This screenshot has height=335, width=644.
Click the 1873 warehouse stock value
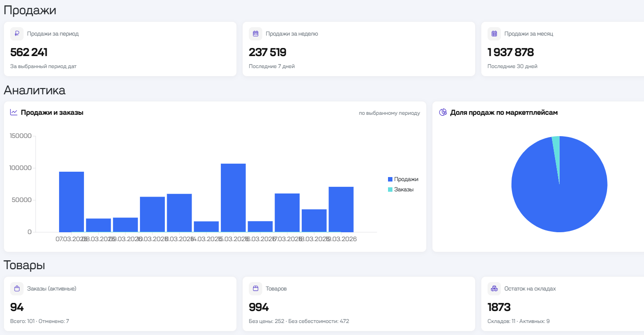(499, 307)
